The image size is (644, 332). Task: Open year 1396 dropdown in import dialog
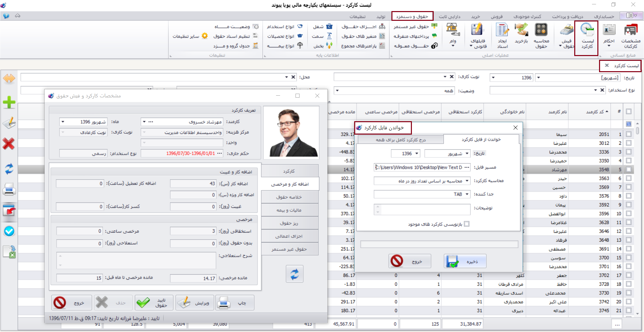pyautogui.click(x=406, y=153)
